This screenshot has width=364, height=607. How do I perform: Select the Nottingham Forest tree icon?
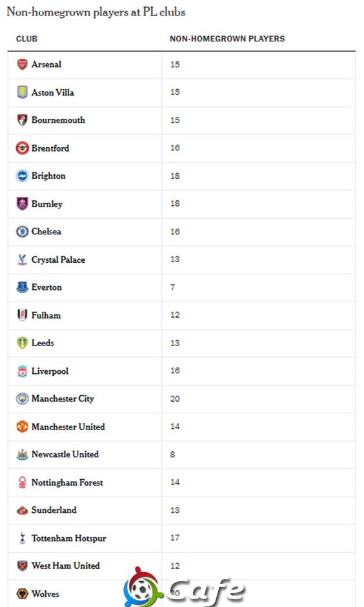point(23,482)
